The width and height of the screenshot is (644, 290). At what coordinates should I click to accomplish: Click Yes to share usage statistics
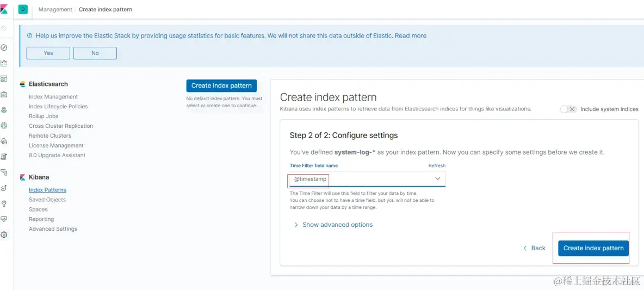coord(48,53)
